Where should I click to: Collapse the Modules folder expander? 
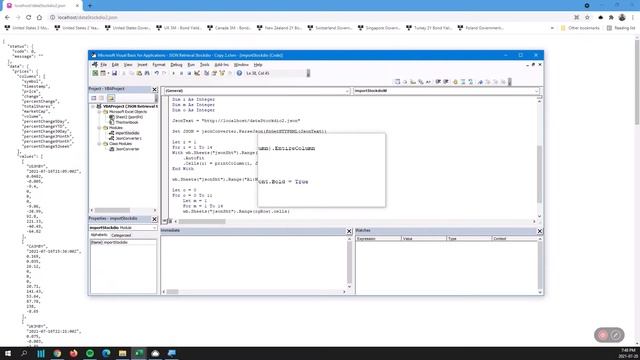point(99,128)
